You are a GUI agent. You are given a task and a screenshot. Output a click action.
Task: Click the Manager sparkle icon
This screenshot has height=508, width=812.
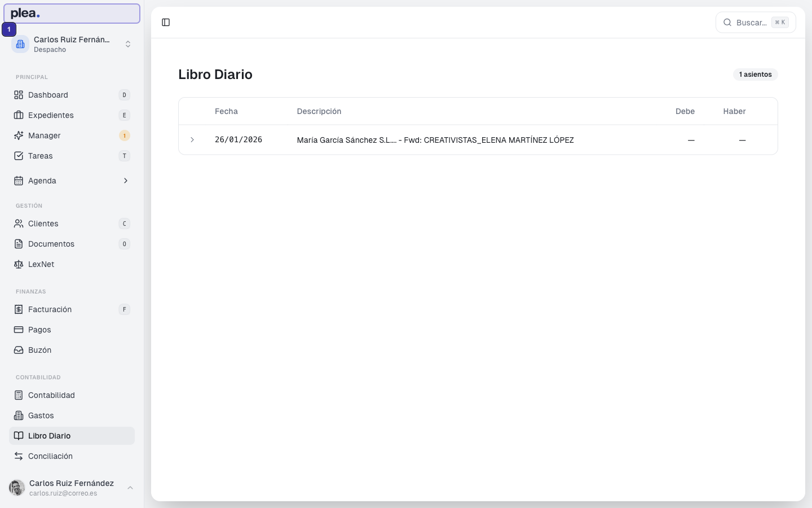pos(19,135)
